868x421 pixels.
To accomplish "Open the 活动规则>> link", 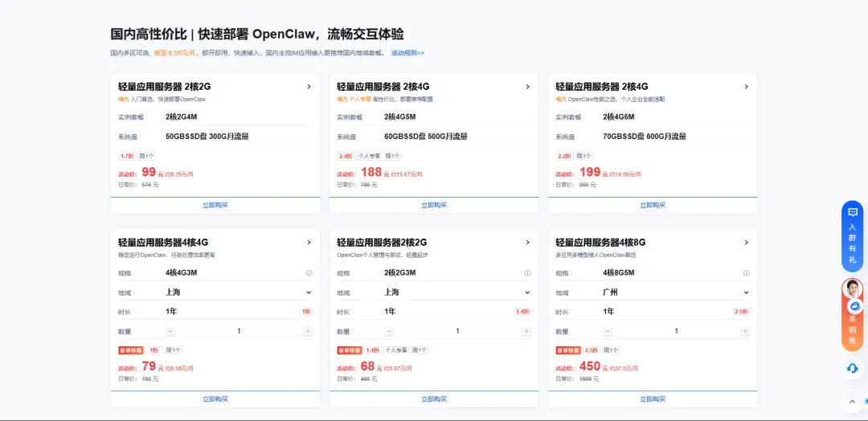I will click(x=408, y=53).
